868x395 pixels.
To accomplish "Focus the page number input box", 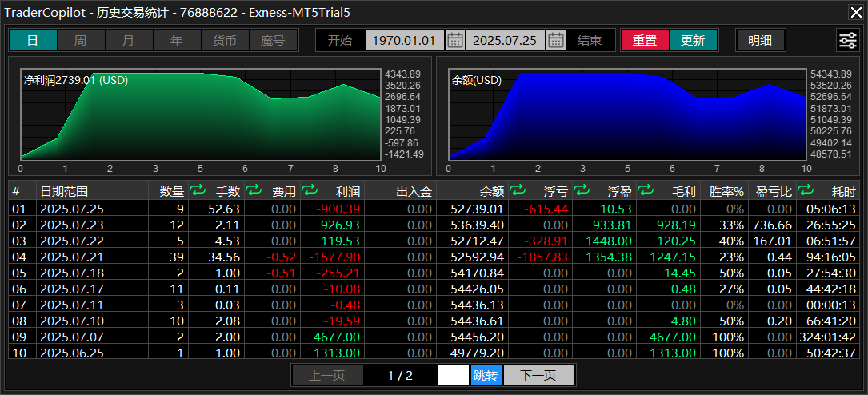I will [x=454, y=376].
